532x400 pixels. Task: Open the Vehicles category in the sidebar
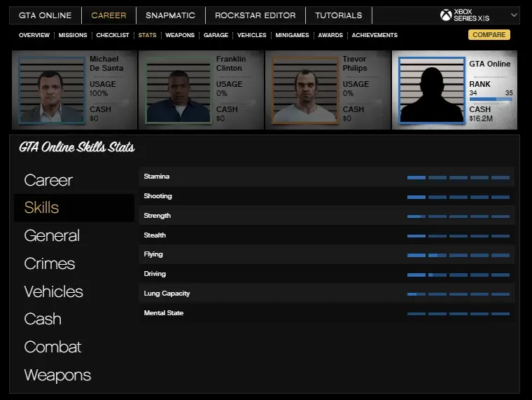[x=53, y=291]
